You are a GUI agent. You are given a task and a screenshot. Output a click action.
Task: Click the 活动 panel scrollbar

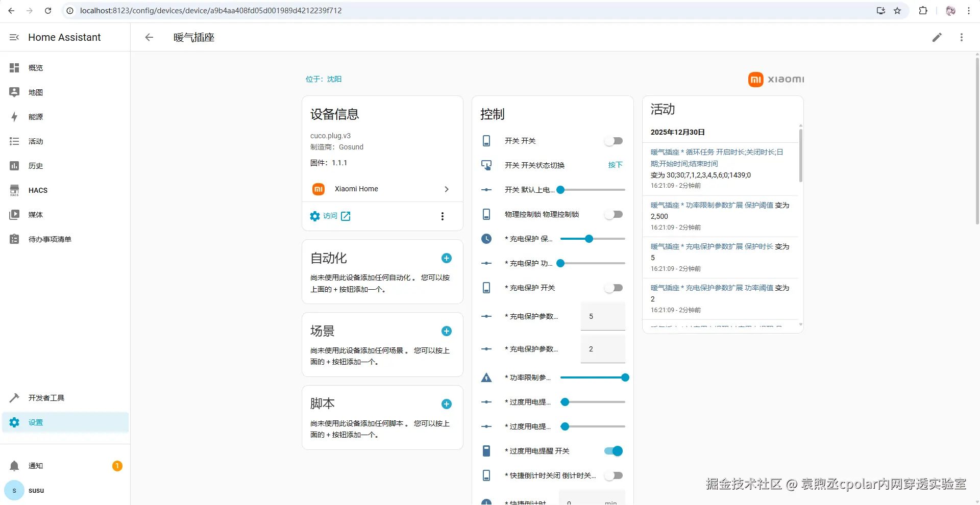pyautogui.click(x=800, y=155)
